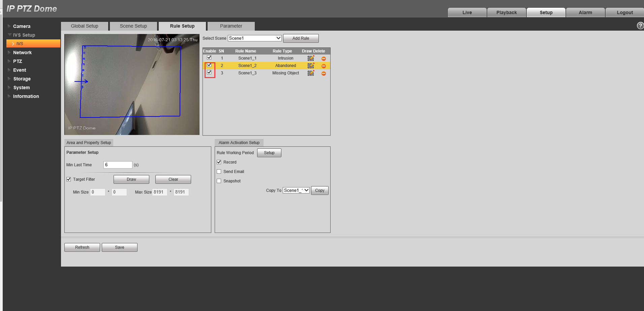Image resolution: width=644 pixels, height=311 pixels.
Task: Click the first Max Size field
Action: (160, 192)
